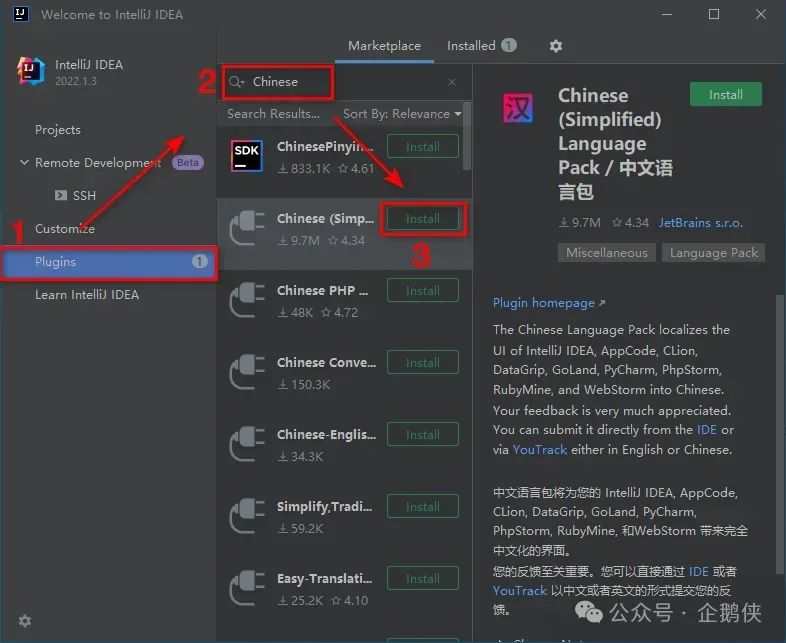
Task: Select the Chinese-Englis... plugin name
Action: point(326,435)
